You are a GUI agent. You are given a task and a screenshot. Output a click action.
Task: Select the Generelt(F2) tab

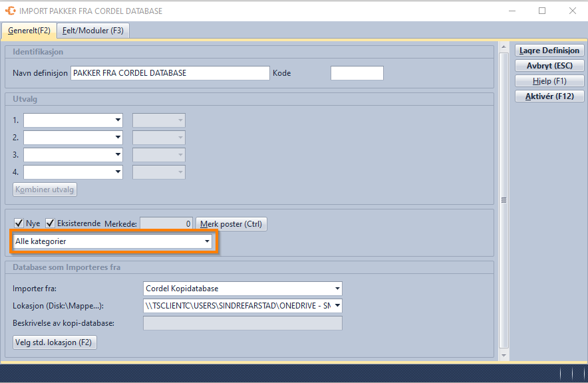(x=29, y=31)
